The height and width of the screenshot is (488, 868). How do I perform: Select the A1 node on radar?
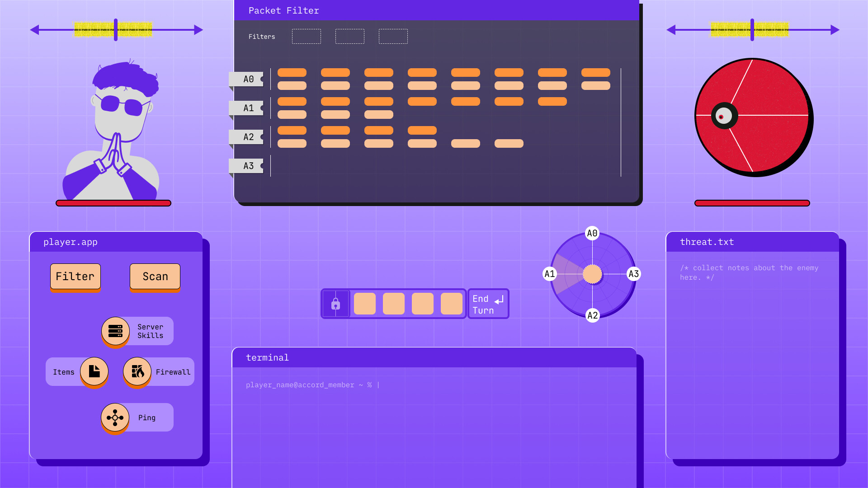[x=550, y=274]
